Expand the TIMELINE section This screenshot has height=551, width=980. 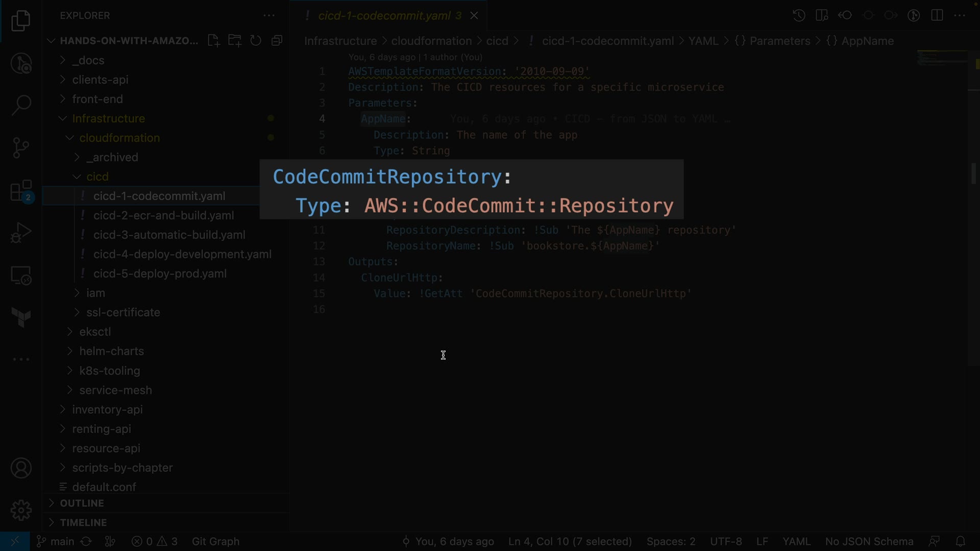[83, 522]
